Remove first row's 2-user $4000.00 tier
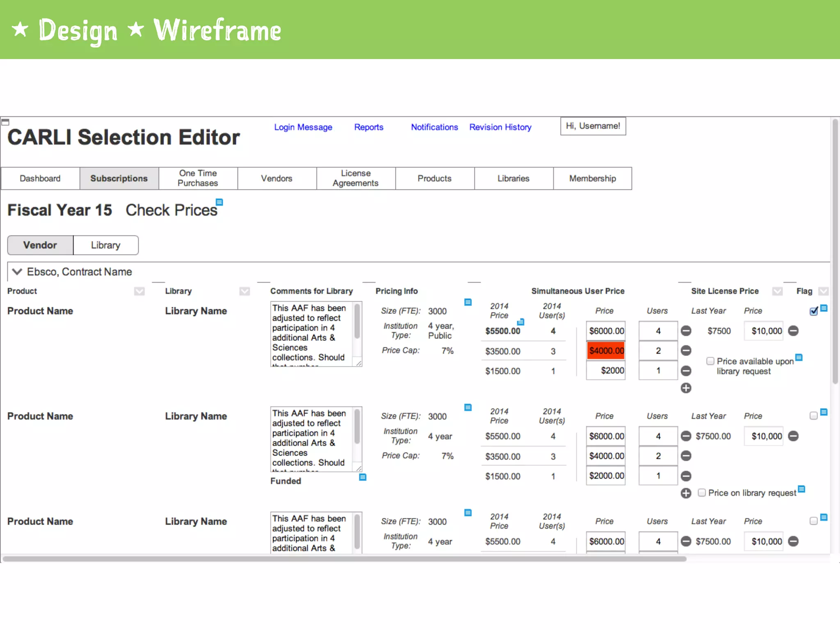This screenshot has height=630, width=840. 686,350
